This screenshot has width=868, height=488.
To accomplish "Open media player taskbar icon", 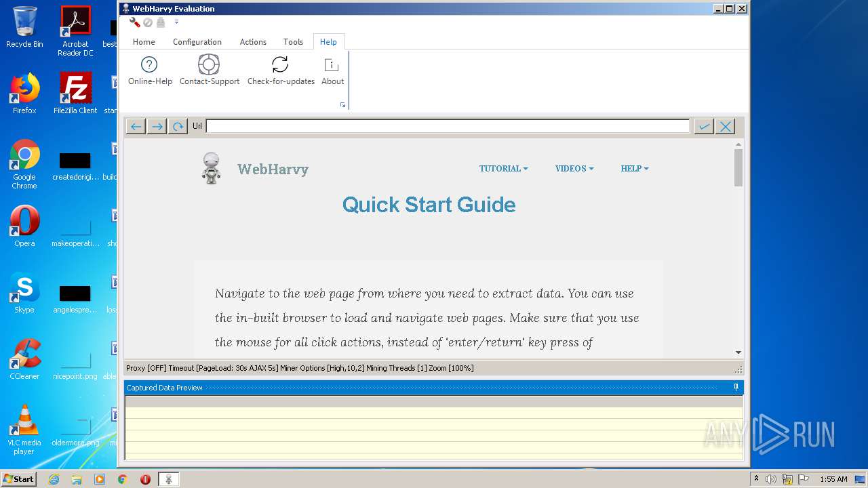I will pos(100,479).
